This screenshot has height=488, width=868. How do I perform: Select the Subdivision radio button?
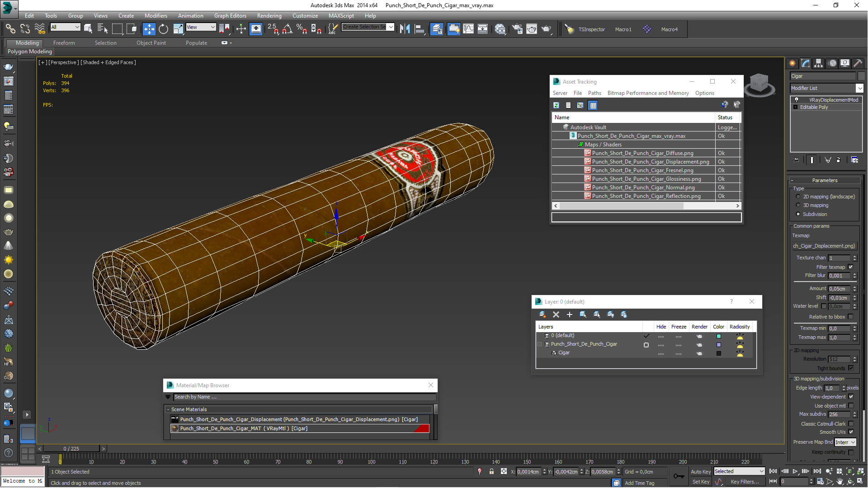point(798,214)
